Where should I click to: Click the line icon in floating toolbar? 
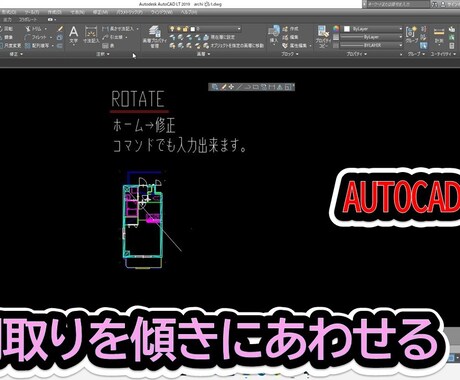tap(239, 87)
